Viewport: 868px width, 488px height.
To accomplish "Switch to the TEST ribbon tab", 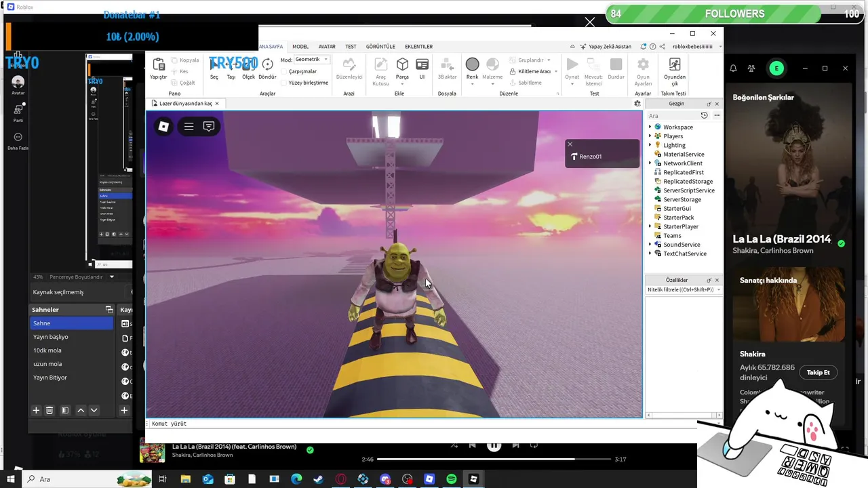I will (x=351, y=47).
